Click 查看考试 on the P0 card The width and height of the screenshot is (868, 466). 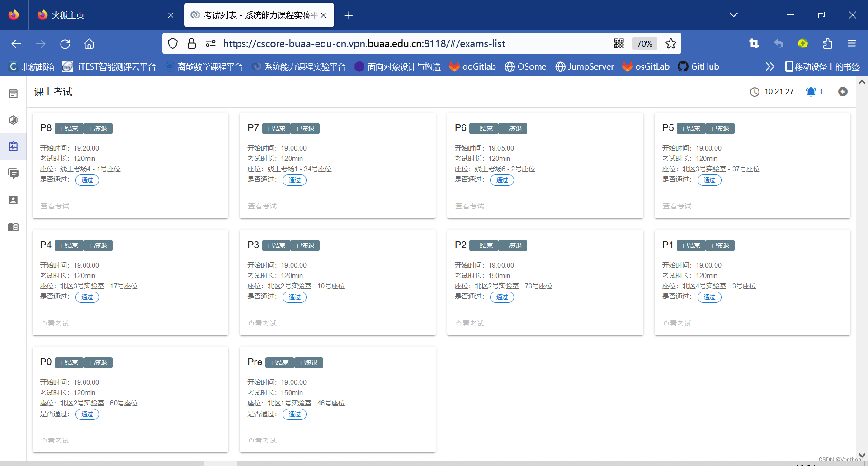pos(55,441)
